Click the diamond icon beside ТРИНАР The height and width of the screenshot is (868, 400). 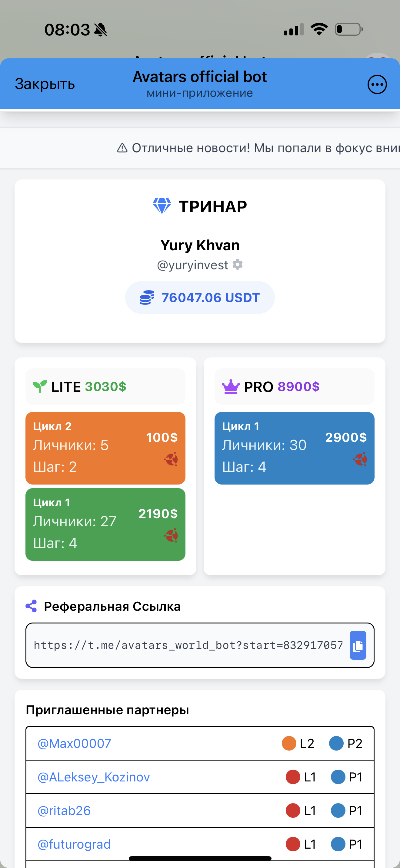click(162, 206)
